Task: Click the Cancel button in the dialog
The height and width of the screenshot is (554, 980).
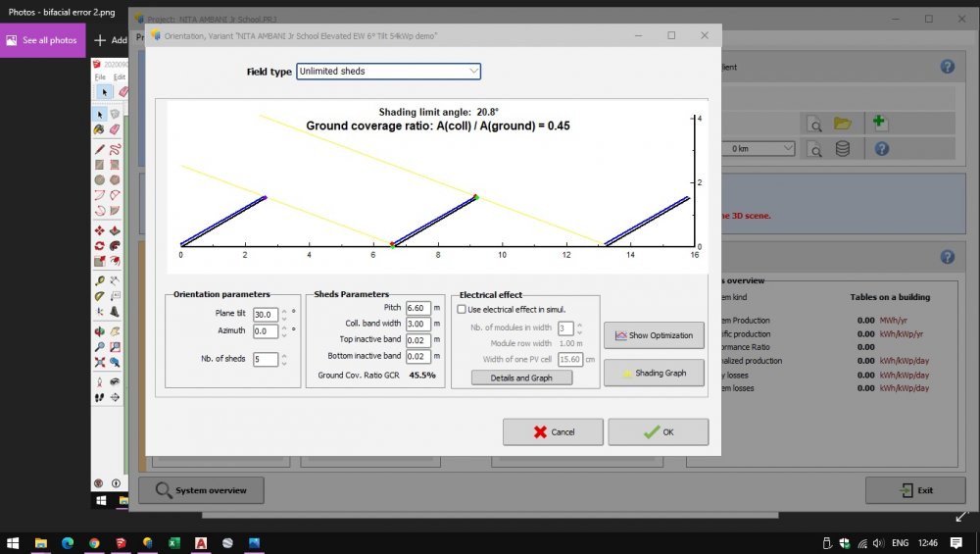Action: 553,431
